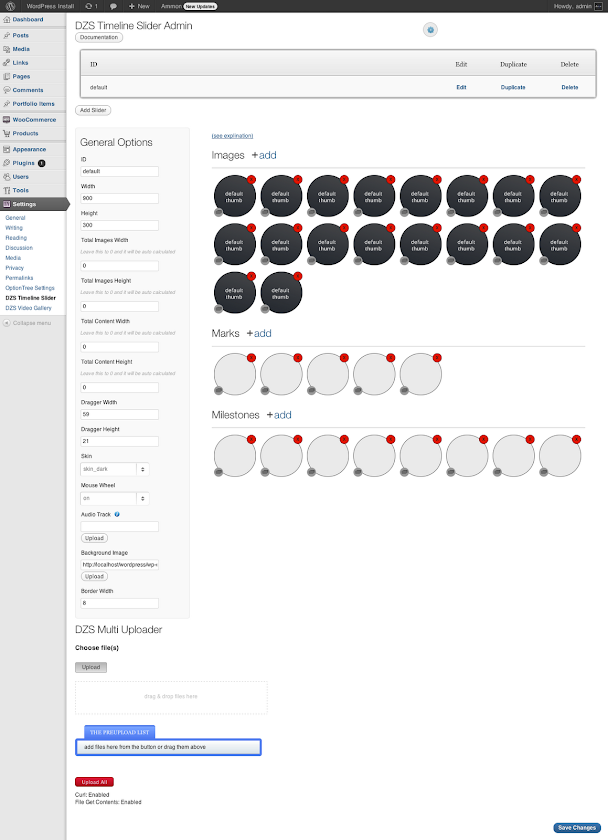Collapse the admin sidebar menu
Viewport: 608px width, 840px height.
[27, 323]
